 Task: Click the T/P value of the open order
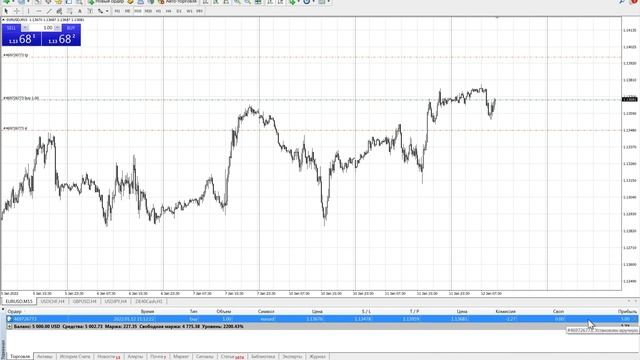411,319
